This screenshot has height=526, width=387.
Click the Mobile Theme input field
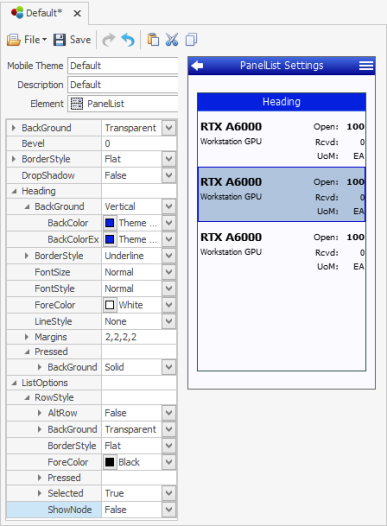(123, 65)
